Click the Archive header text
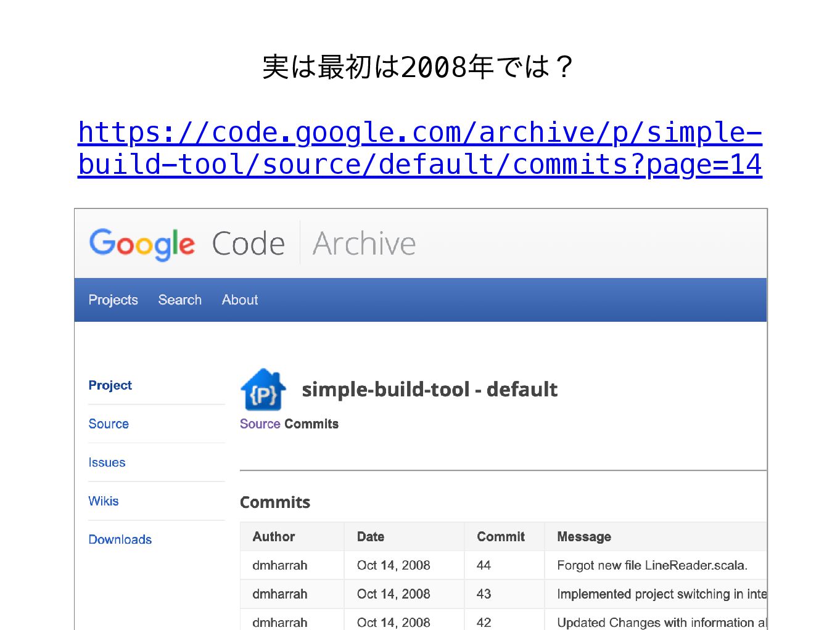The height and width of the screenshot is (630, 840). coord(364,243)
